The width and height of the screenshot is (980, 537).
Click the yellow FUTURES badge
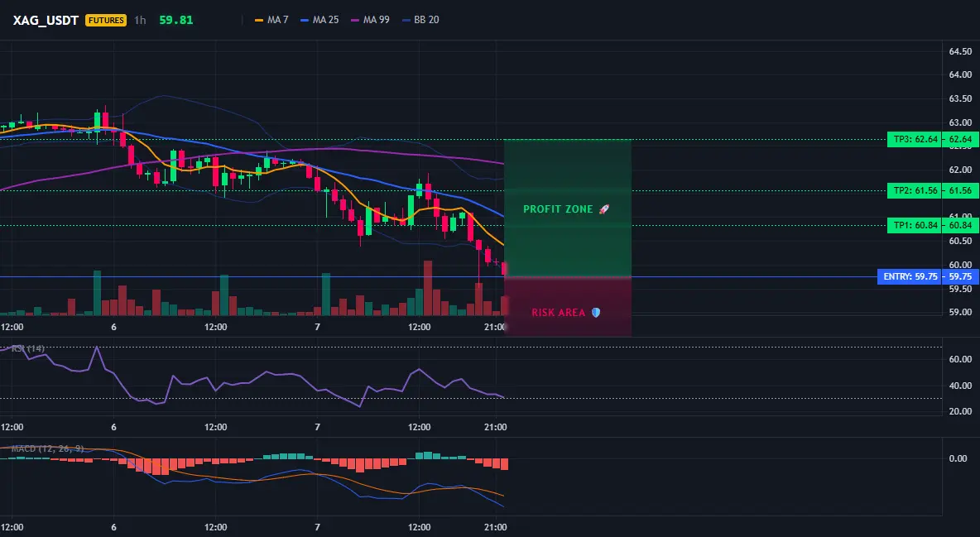coord(106,20)
